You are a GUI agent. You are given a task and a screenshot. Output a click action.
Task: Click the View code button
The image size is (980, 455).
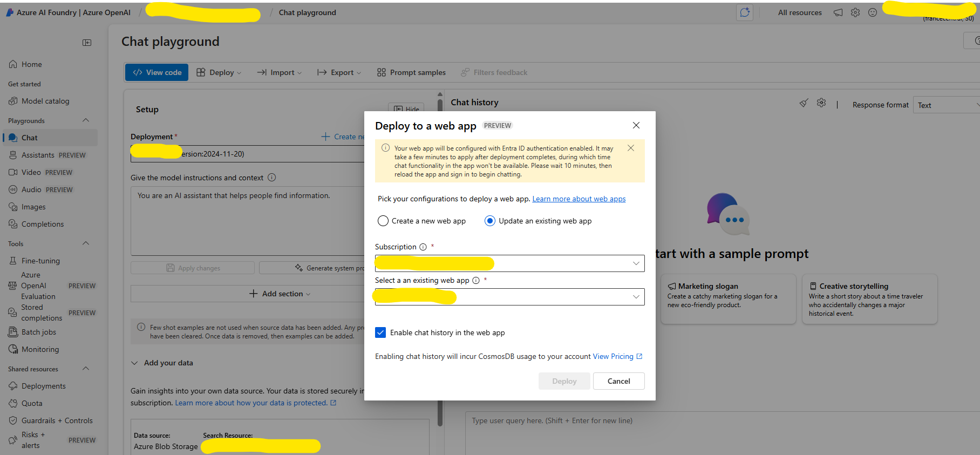pos(156,72)
